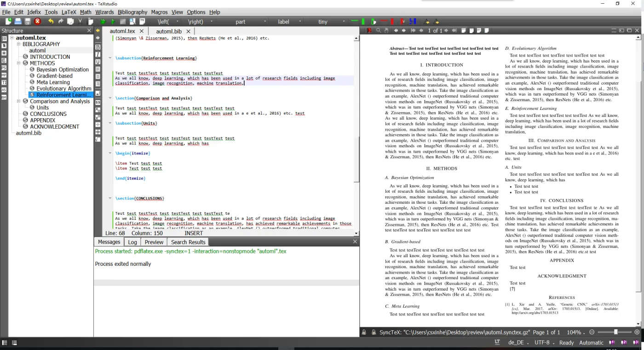The image size is (644, 350).
Task: Click the grey Stop compile icon
Action: (123, 21)
